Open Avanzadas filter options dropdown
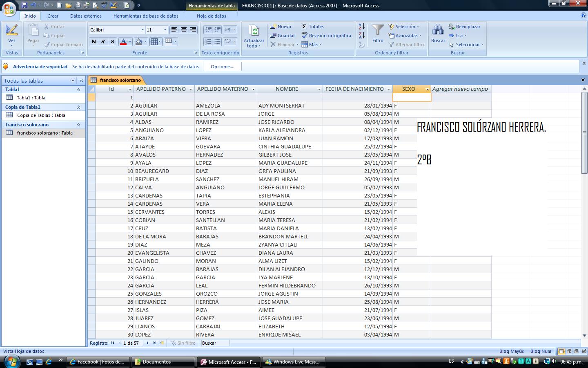Screen dimensions: 588x368 405,36
